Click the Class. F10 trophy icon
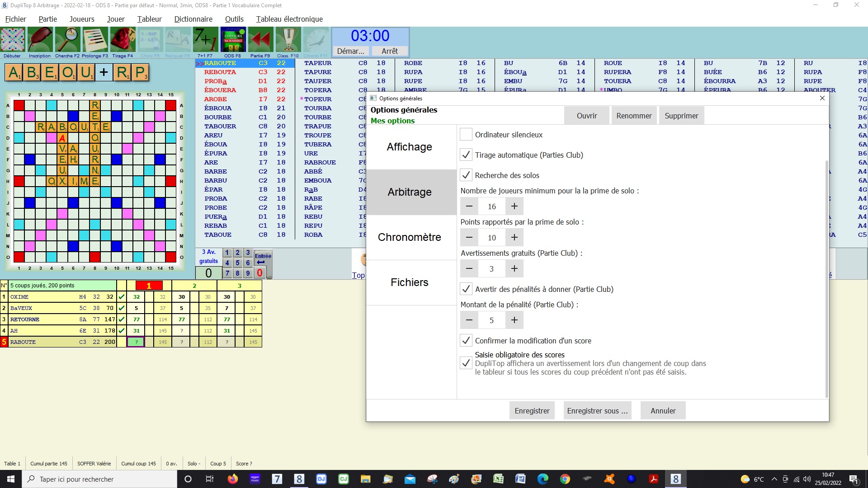The width and height of the screenshot is (868, 488). (x=288, y=40)
